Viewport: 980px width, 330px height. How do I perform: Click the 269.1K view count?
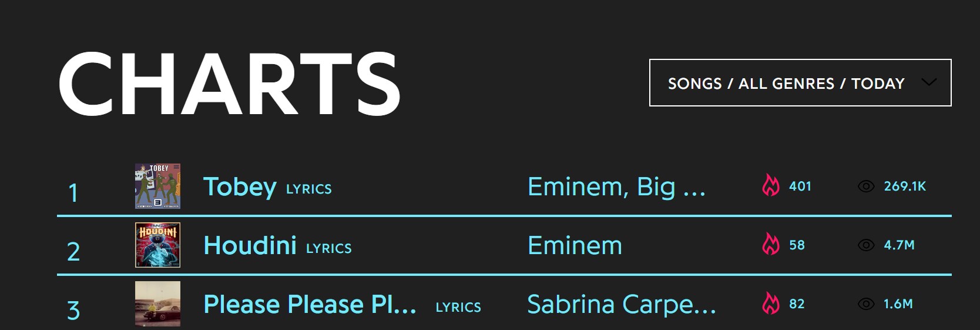pos(905,186)
